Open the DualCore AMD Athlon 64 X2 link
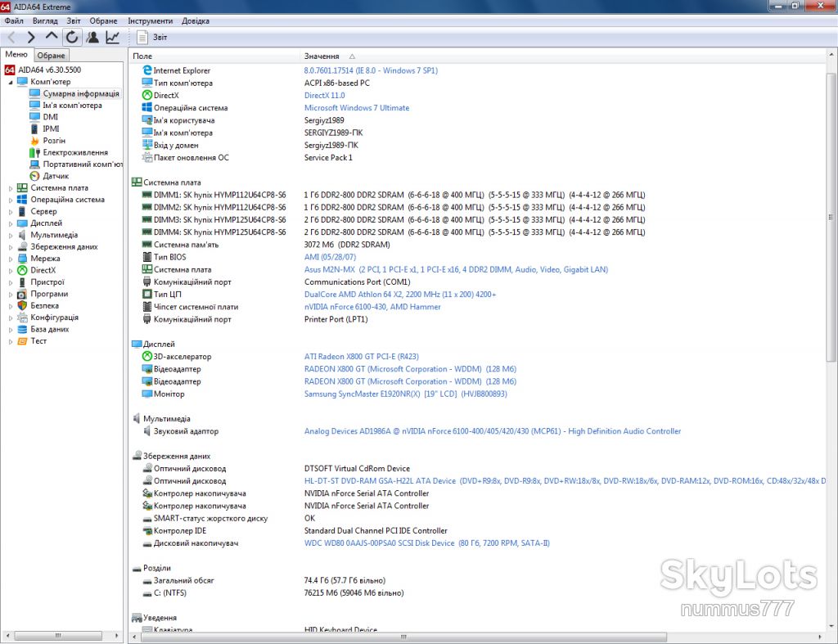The image size is (838, 644). pos(399,294)
